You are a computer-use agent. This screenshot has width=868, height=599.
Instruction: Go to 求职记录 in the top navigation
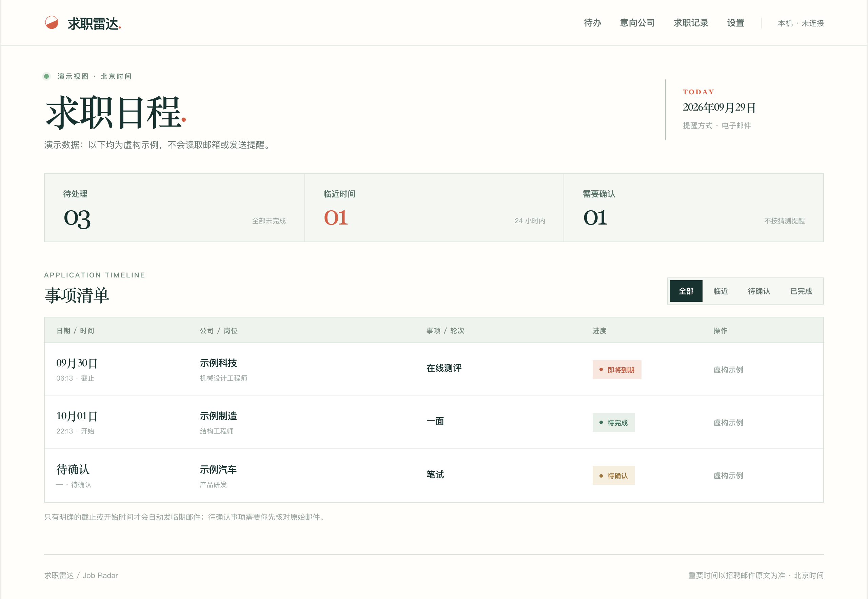pyautogui.click(x=691, y=23)
